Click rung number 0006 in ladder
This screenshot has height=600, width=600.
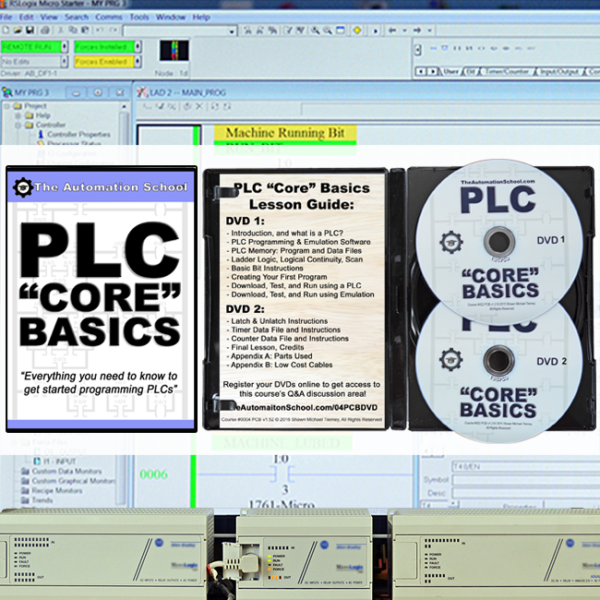point(153,474)
